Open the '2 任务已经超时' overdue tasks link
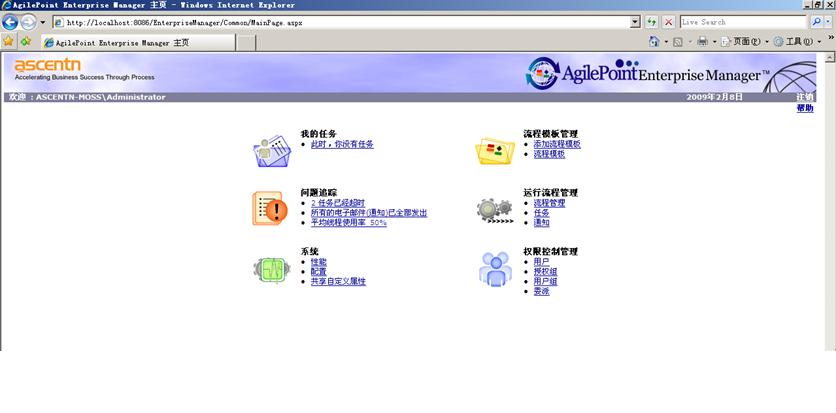Image resolution: width=836 pixels, height=413 pixels. click(x=338, y=203)
